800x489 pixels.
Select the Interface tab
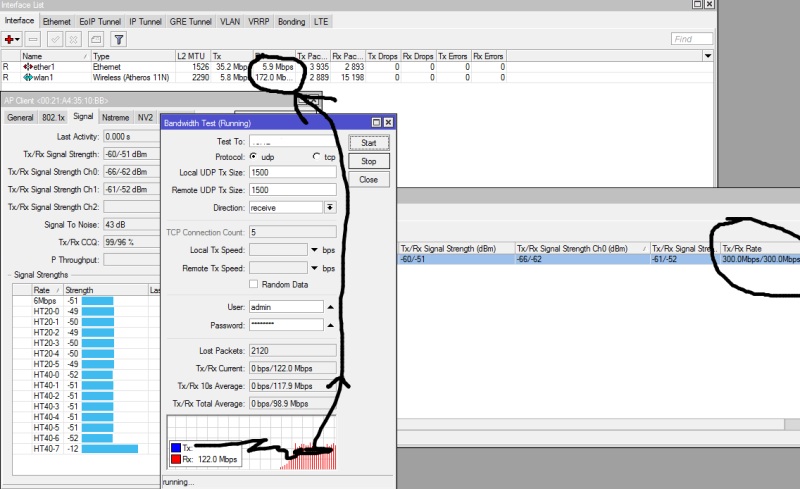pos(19,20)
